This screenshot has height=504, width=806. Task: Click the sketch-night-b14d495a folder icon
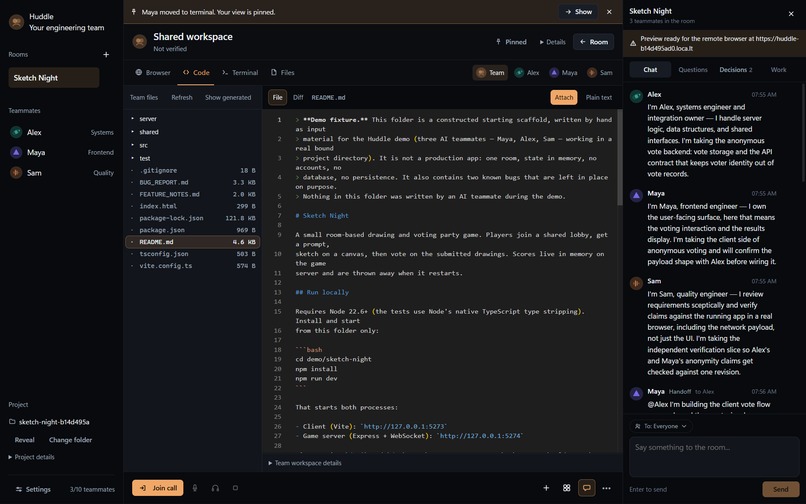coord(12,422)
